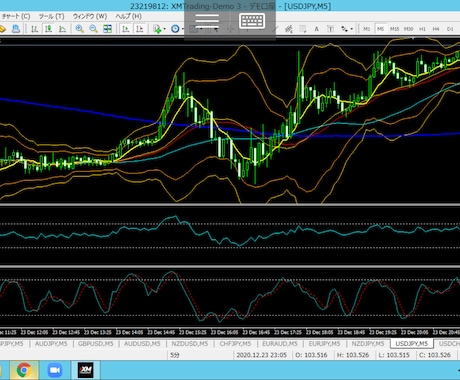Open the ヘルプ (H) menu
460x380 pixels.
129,16
